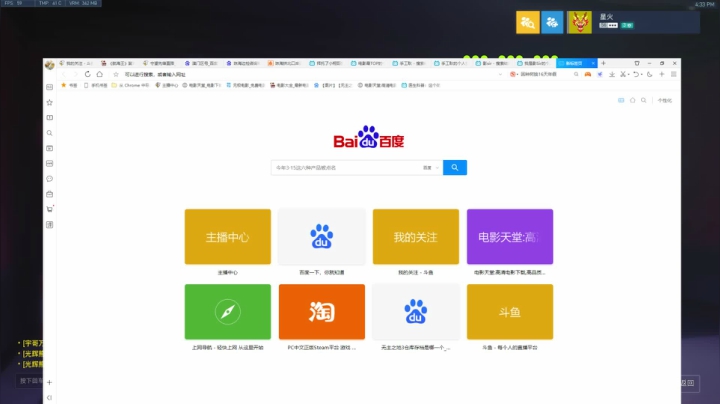The image size is (720, 404).
Task: Close the active blue tab
Action: click(x=593, y=63)
